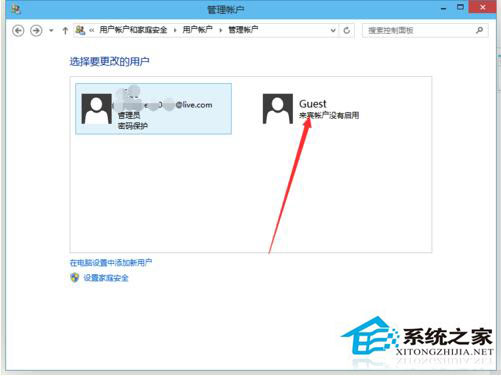Expand the address bar history dropdown
The width and height of the screenshot is (501, 376).
333,30
